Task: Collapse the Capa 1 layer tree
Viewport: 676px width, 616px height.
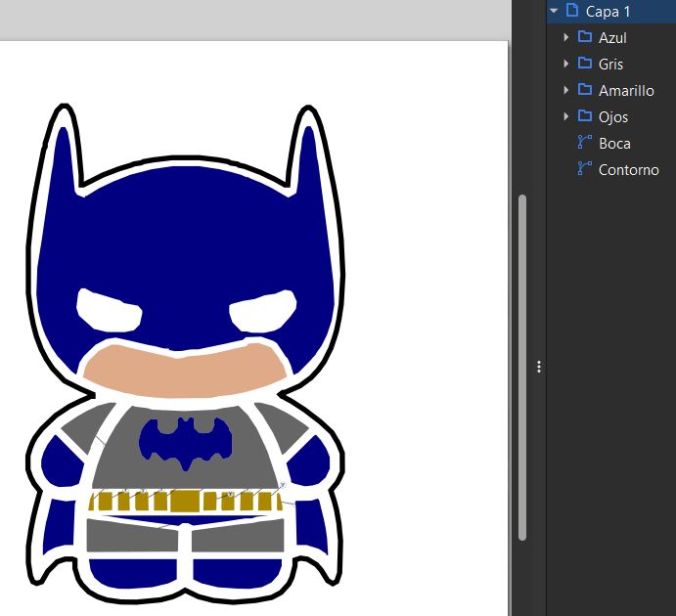Action: point(554,11)
